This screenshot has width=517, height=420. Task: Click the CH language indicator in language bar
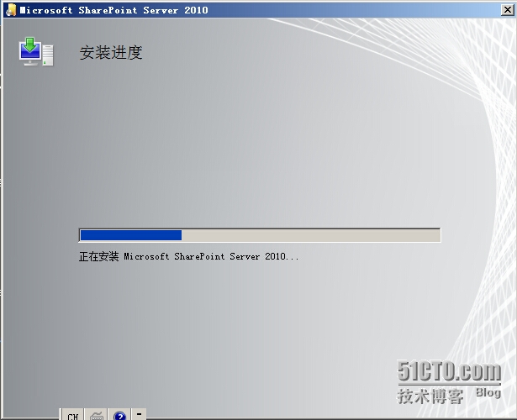(x=72, y=415)
